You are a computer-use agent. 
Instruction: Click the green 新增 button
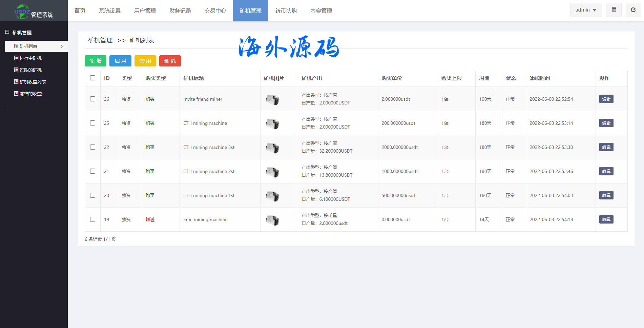coord(96,61)
